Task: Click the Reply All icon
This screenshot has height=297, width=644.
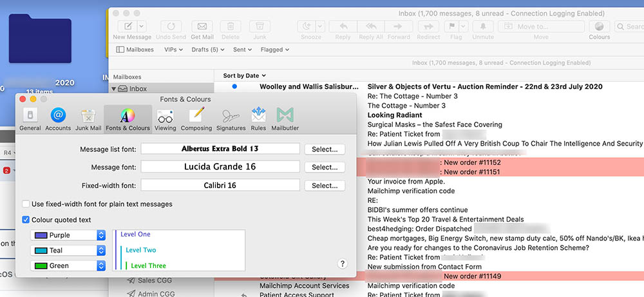Action: coord(371,26)
